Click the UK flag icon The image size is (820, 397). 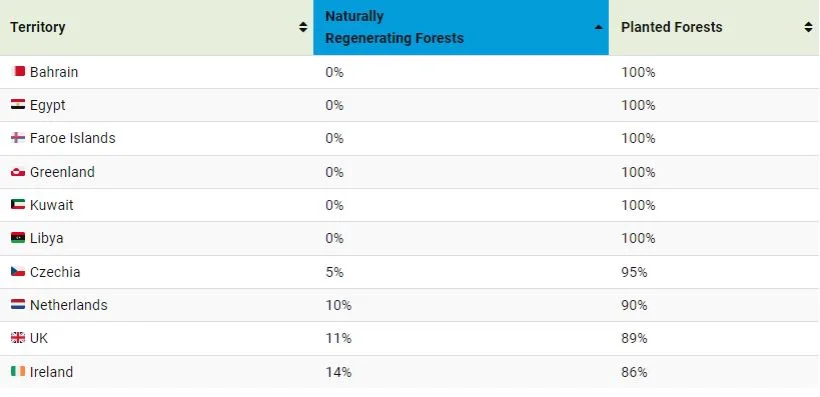tap(18, 338)
